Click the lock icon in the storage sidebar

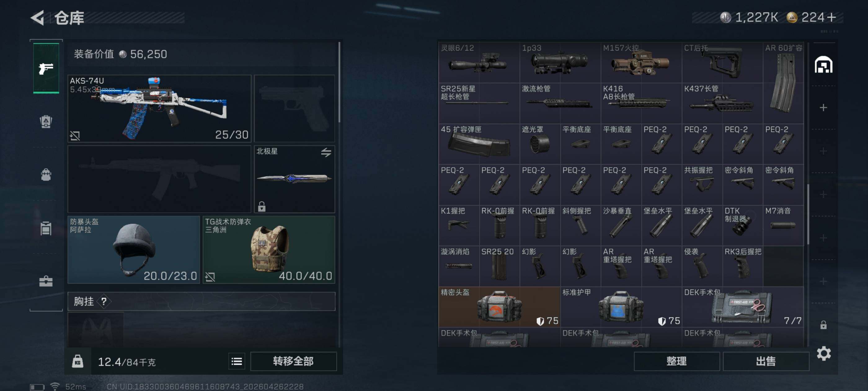tap(823, 325)
